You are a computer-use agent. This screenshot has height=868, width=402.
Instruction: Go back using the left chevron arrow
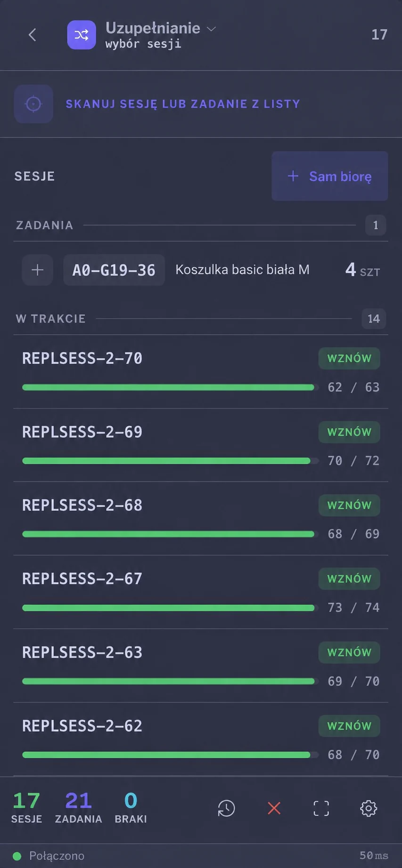pyautogui.click(x=32, y=35)
